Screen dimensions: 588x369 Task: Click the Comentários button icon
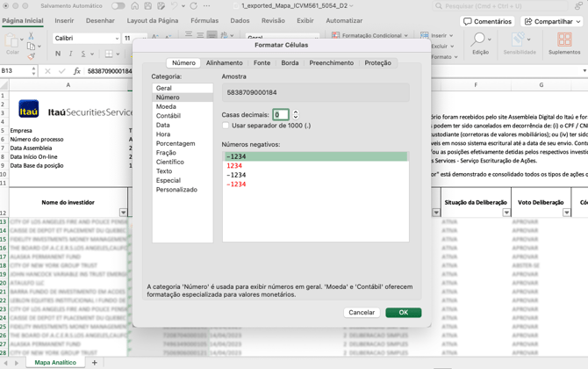tap(469, 21)
